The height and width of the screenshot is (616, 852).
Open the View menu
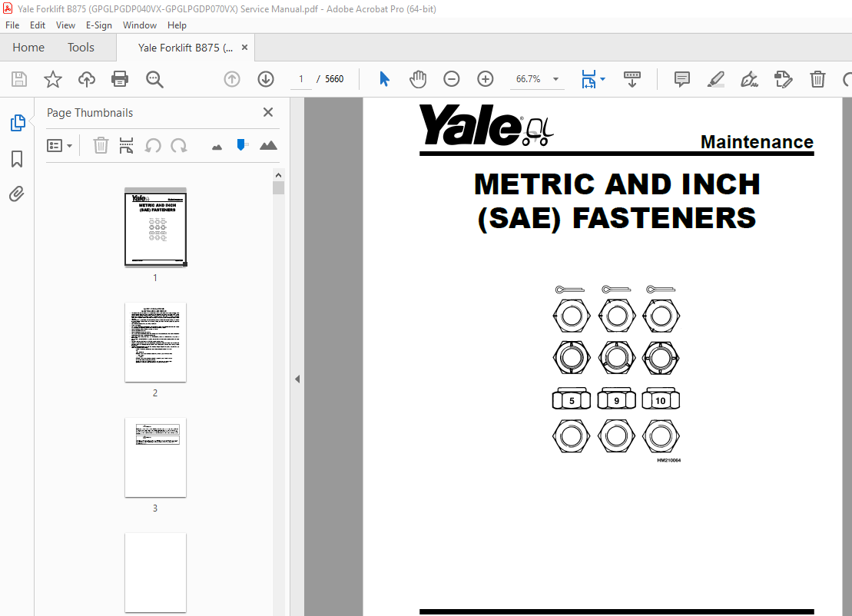(x=65, y=25)
